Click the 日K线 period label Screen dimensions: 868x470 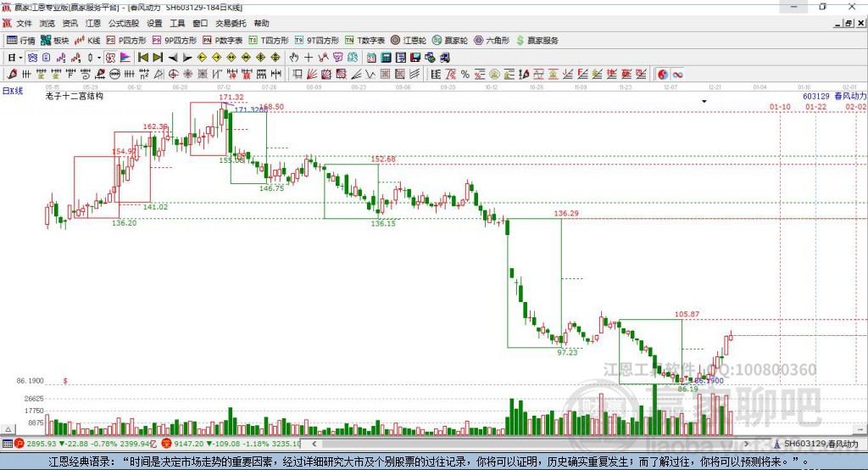[x=13, y=91]
